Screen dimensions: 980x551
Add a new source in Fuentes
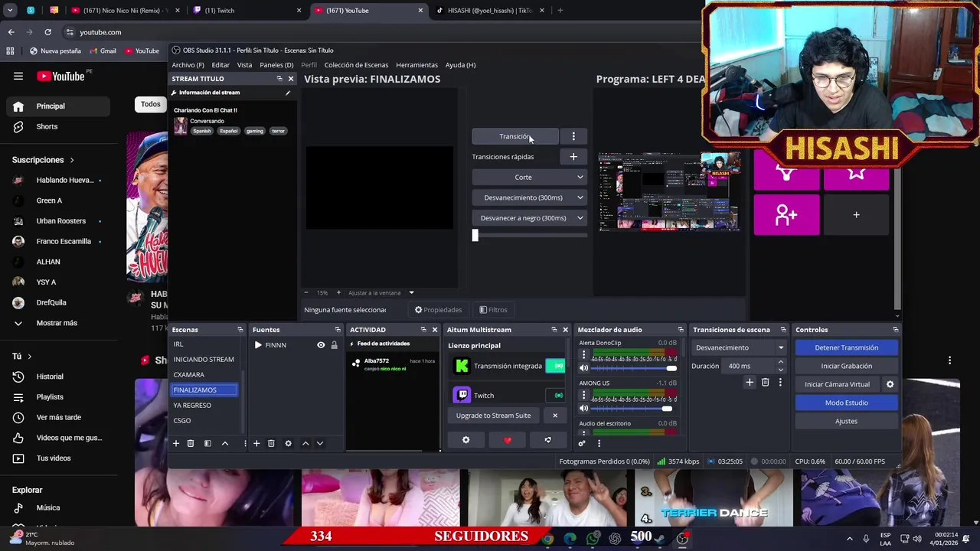(x=256, y=443)
